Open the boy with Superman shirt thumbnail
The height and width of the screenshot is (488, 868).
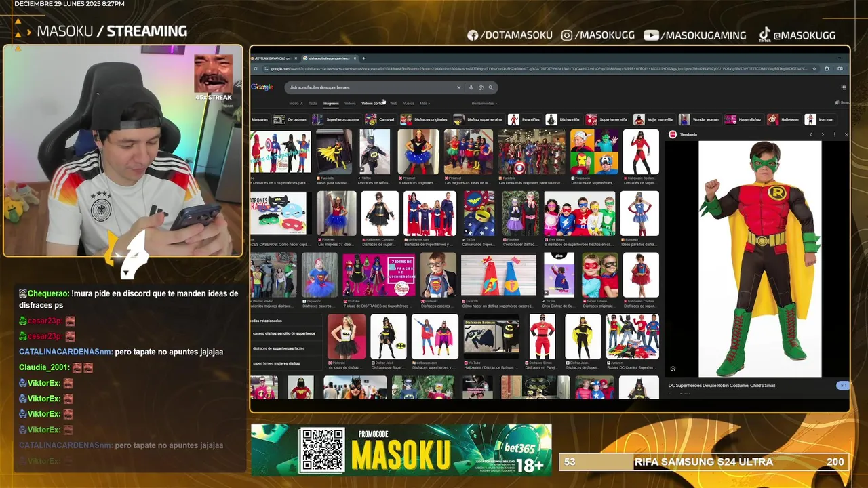tap(438, 275)
